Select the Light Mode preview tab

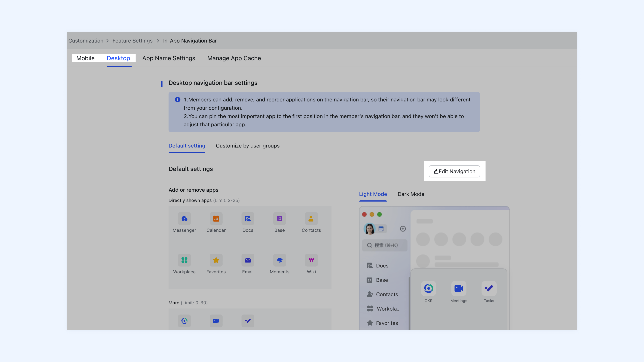[373, 194]
